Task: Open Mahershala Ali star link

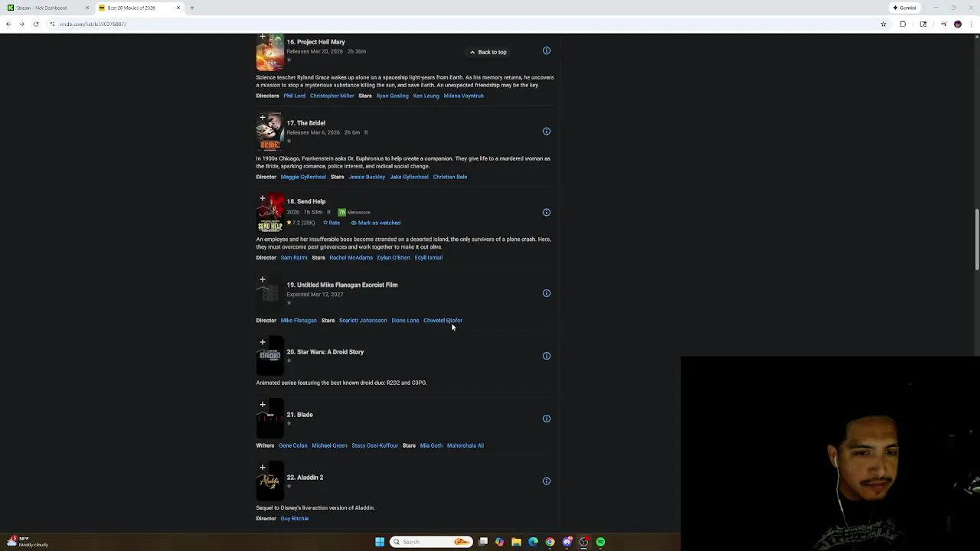Action: pyautogui.click(x=465, y=445)
